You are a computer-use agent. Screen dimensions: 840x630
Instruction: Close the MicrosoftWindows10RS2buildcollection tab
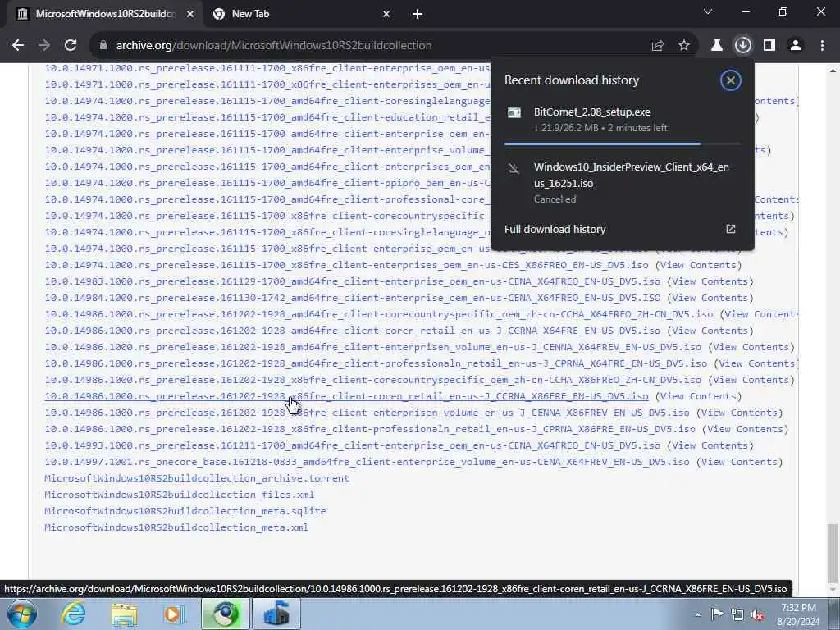[190, 15]
